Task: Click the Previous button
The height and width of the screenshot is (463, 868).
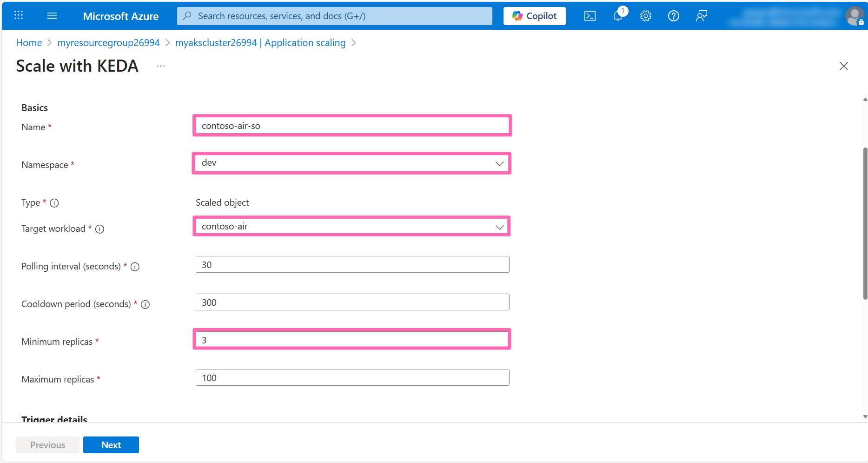Action: pyautogui.click(x=47, y=444)
